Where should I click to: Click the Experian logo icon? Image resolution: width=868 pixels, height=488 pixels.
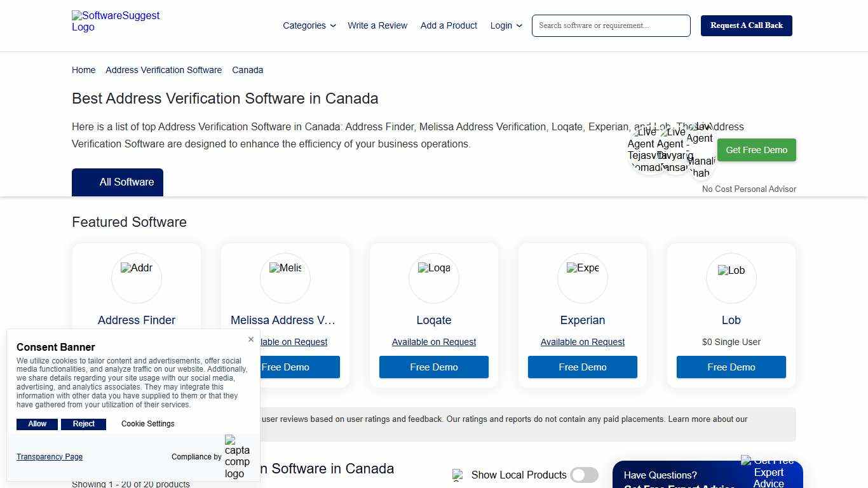pyautogui.click(x=582, y=278)
